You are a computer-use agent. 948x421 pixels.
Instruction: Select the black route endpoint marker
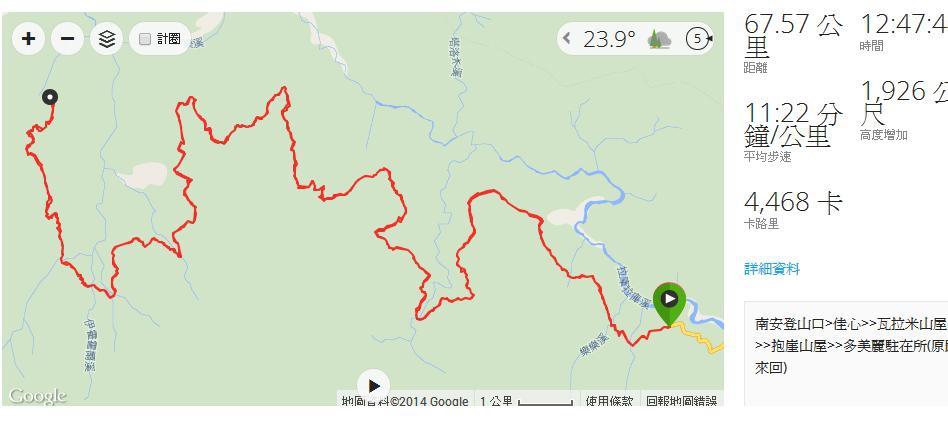tap(50, 97)
